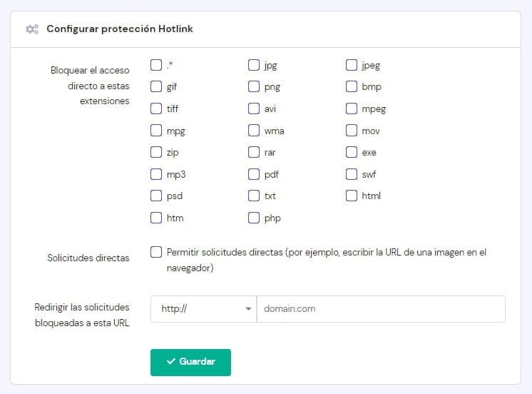This screenshot has width=532, height=394.
Task: Check the pdf extension box
Action: point(254,174)
